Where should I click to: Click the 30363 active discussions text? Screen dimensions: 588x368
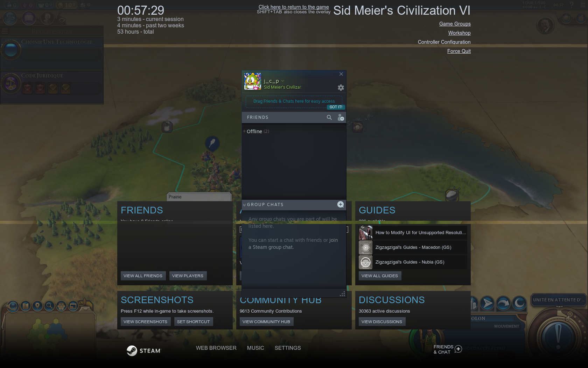pyautogui.click(x=384, y=311)
